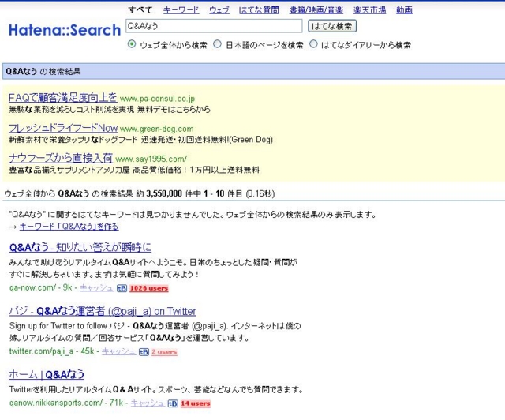505x420 pixels.
Task: Click the qa-now.com/ result URL text
Action: [x=32, y=287]
